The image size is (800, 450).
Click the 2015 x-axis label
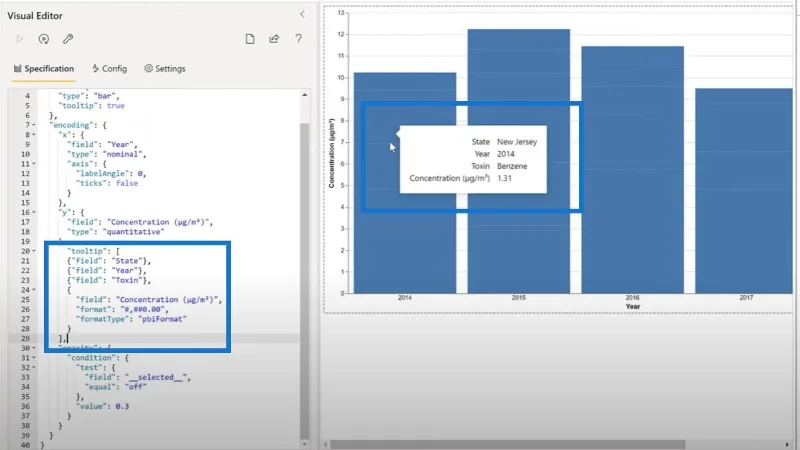point(518,297)
